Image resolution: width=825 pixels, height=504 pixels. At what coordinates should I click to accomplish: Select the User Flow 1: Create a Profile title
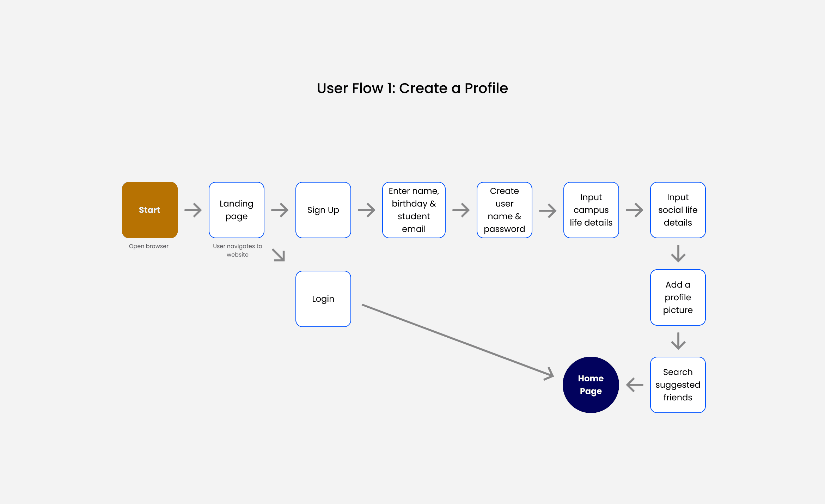pos(412,88)
